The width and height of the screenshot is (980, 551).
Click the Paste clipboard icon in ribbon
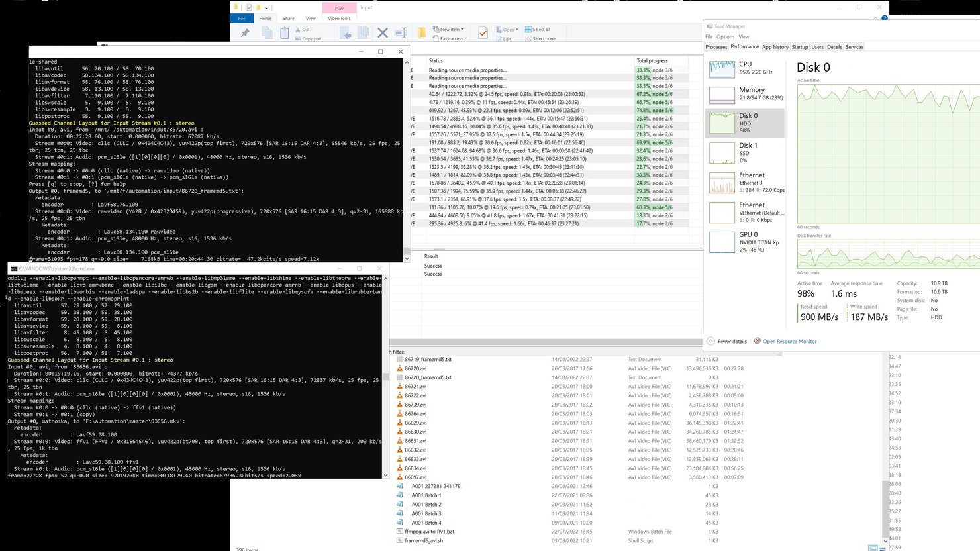click(284, 33)
